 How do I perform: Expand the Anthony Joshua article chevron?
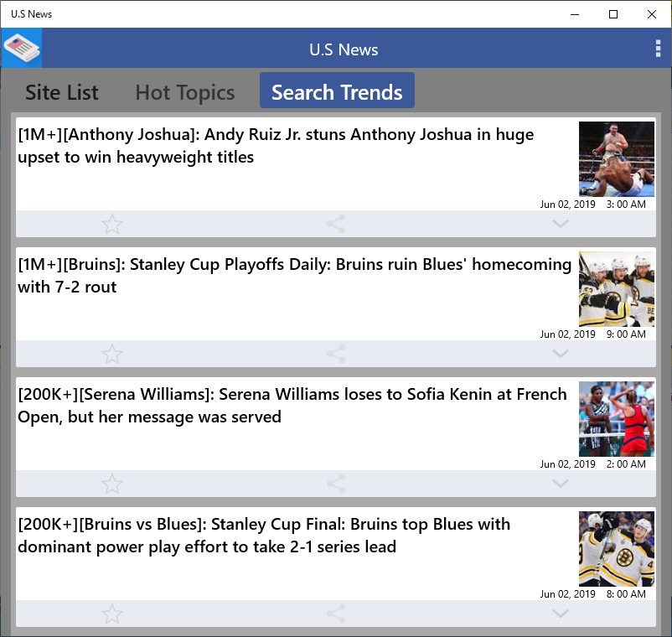click(x=561, y=224)
